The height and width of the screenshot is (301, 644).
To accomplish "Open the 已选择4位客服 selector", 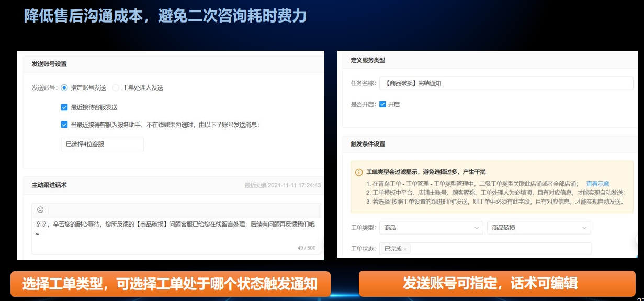I will pos(102,144).
